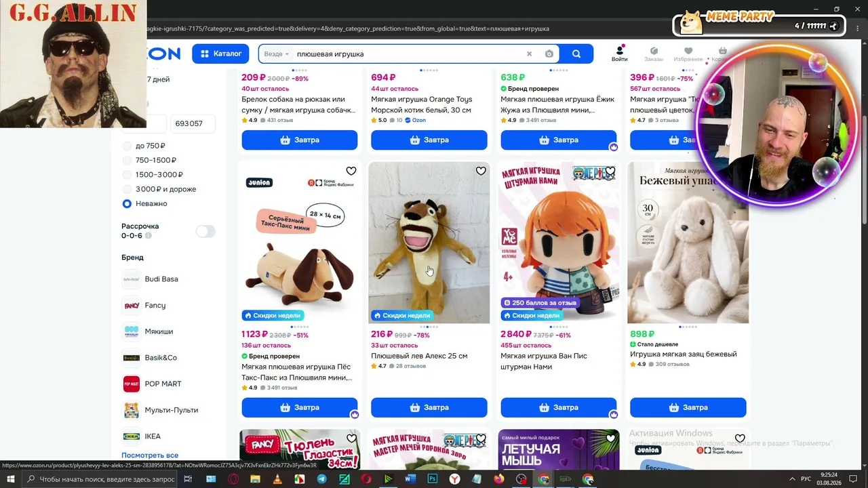Open the Везде search scope dropdown
Viewport: 868px width, 488px height.
277,54
